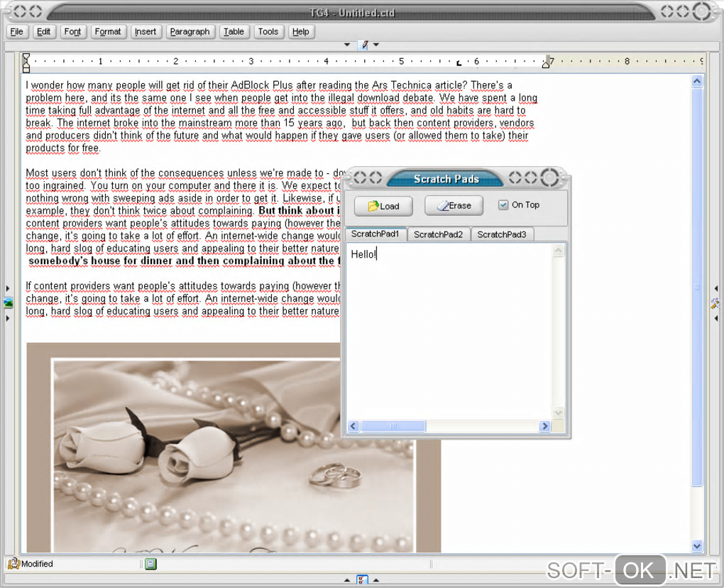The width and height of the screenshot is (724, 588).
Task: Click the arrow left of the bottom checklist icon
Action: tap(347, 580)
